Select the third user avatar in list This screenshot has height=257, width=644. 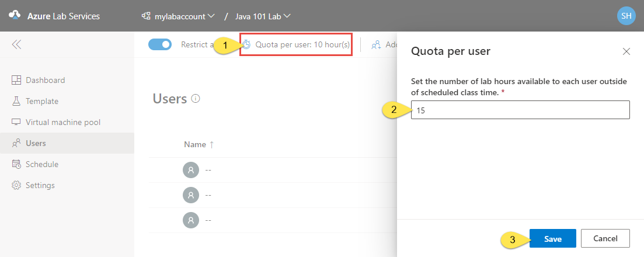[x=190, y=220]
